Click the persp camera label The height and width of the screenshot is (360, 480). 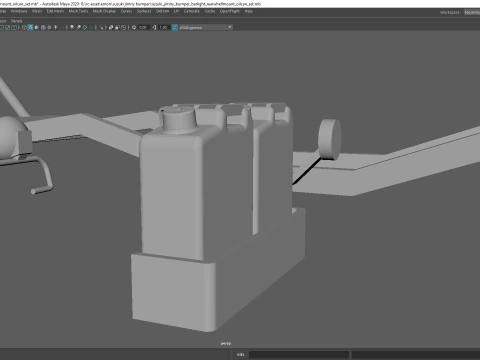(226, 343)
